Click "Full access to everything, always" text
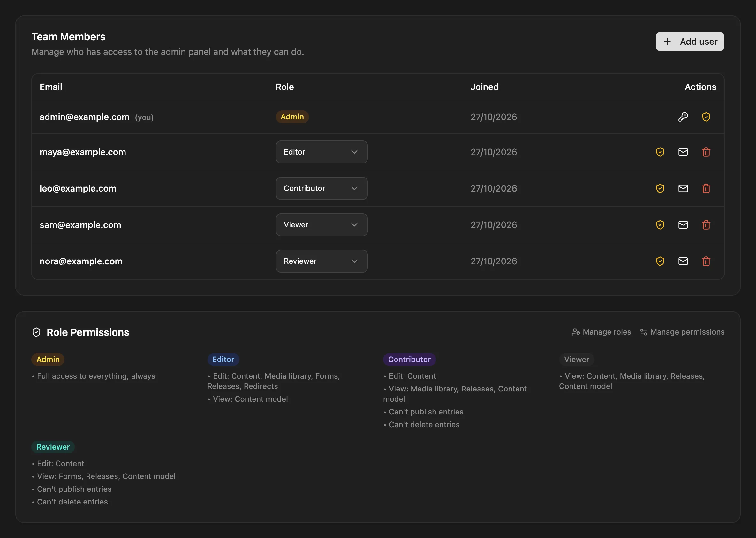The width and height of the screenshot is (756, 538). click(96, 376)
